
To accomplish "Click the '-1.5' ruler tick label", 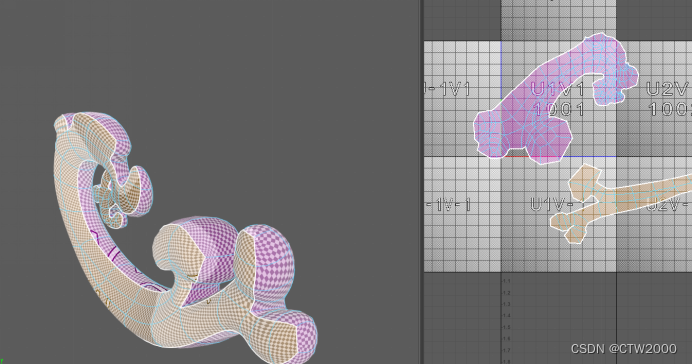I will (x=506, y=327).
